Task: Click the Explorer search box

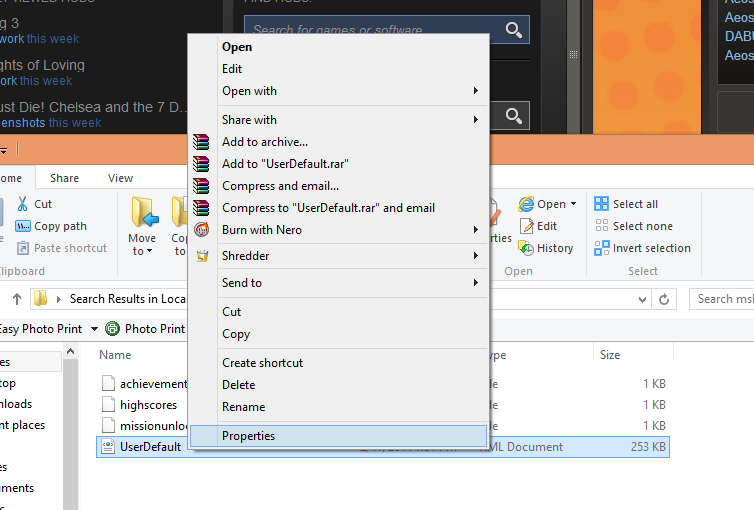Action: [x=721, y=299]
